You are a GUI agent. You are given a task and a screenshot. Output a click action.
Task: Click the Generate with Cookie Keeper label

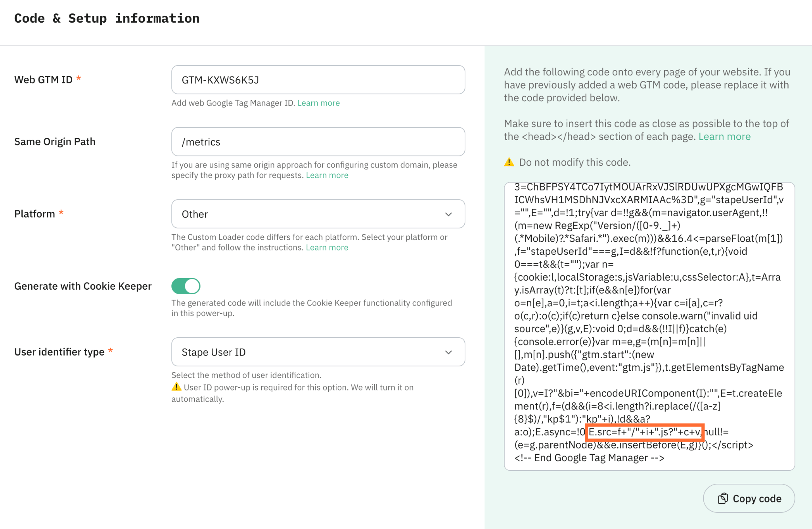tap(83, 286)
